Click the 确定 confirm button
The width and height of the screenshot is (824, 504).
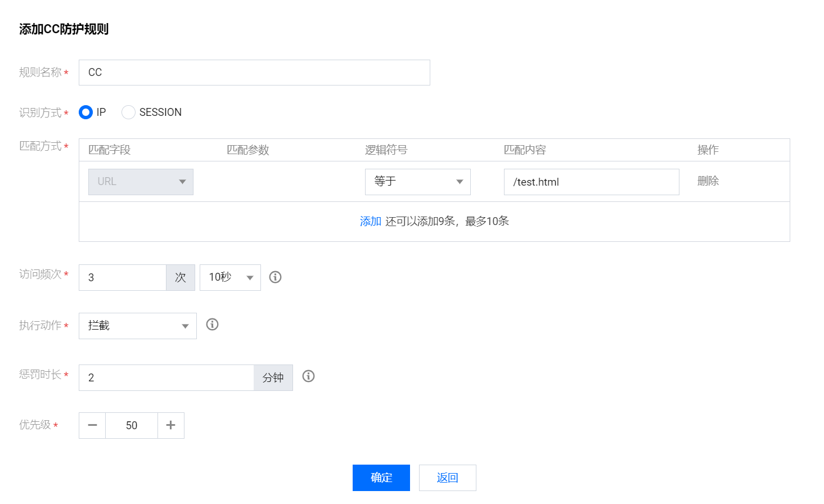pyautogui.click(x=381, y=478)
